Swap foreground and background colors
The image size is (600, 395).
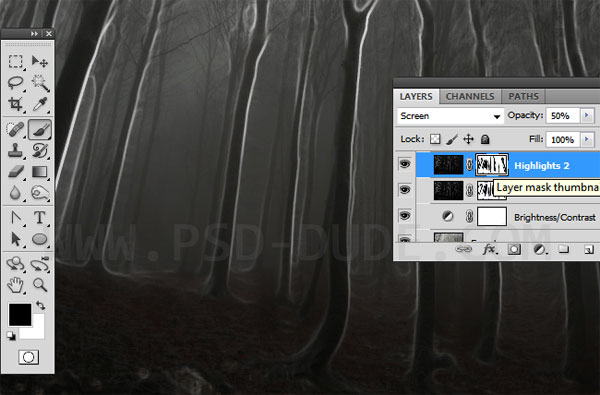pyautogui.click(x=40, y=305)
